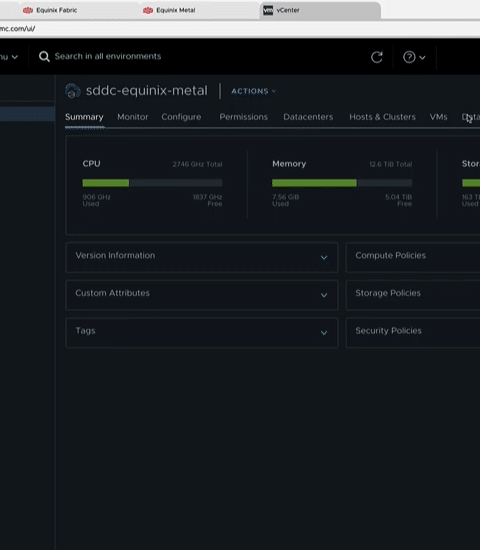The image size is (480, 550).
Task: Open the Storage Policies panel
Action: (413, 295)
